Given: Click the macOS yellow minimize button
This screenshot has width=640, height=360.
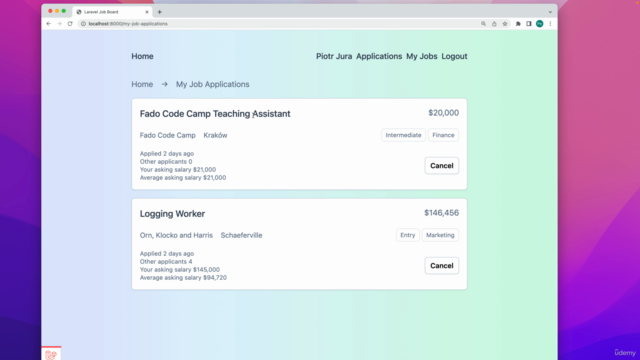Looking at the screenshot, I should tap(57, 11).
